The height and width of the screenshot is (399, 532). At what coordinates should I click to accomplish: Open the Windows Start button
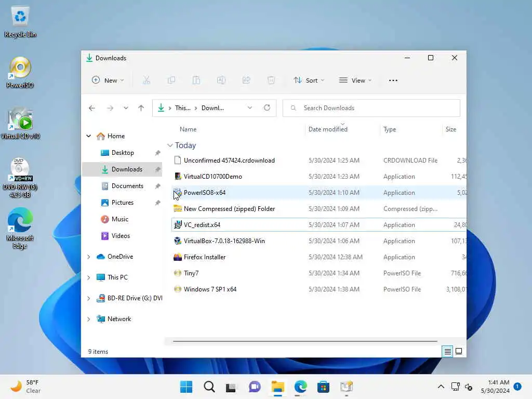(x=186, y=387)
